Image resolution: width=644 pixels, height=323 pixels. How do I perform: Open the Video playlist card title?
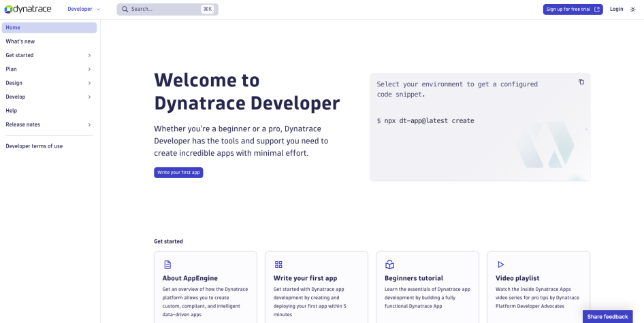pyautogui.click(x=517, y=278)
